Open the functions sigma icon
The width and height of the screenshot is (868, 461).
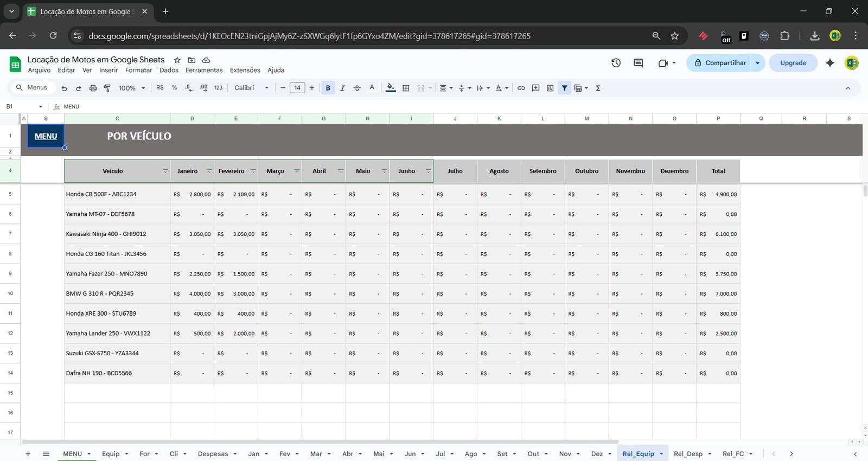pos(598,88)
